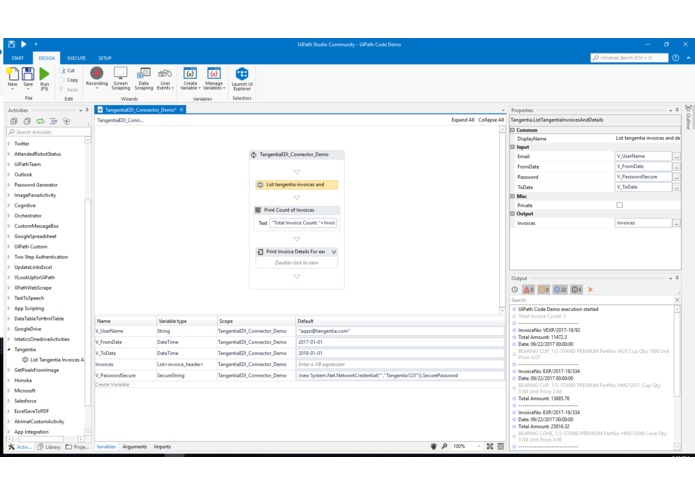This screenshot has width=695, height=494.
Task: Open the Screen Scraping wizard
Action: click(x=121, y=74)
